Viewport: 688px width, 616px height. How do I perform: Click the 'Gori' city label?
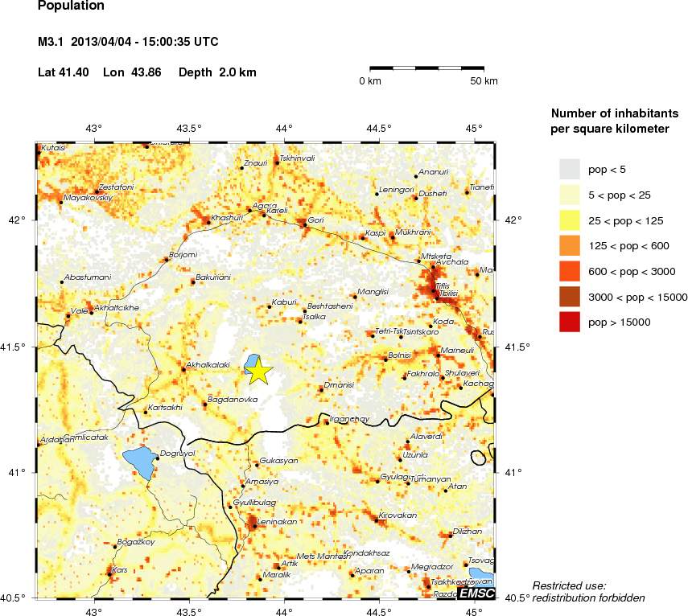click(316, 220)
